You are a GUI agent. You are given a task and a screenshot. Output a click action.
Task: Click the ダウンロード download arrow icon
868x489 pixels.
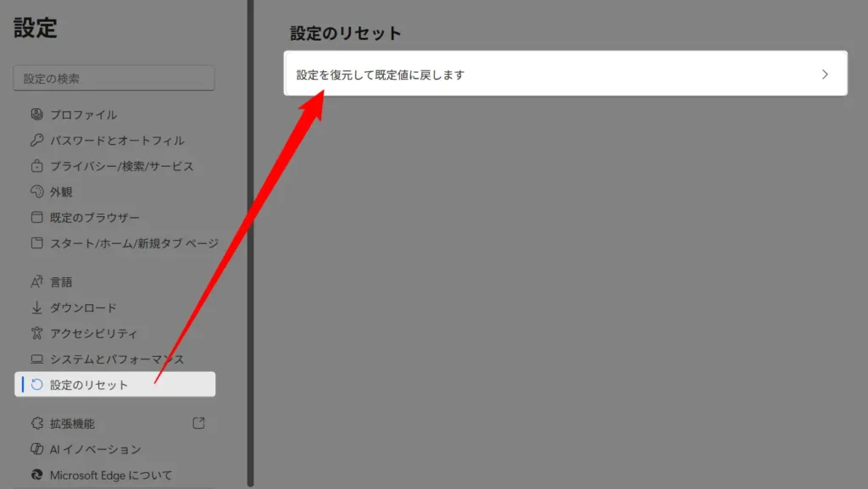click(36, 308)
